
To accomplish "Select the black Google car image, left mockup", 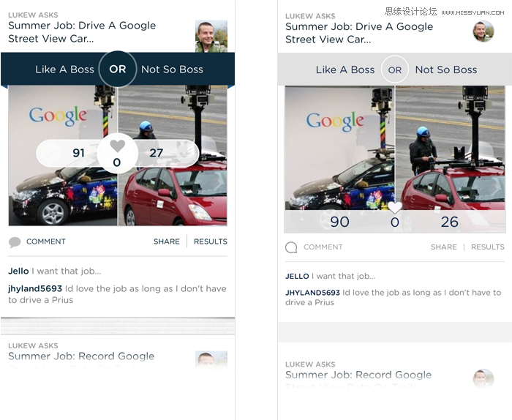I will [63, 155].
